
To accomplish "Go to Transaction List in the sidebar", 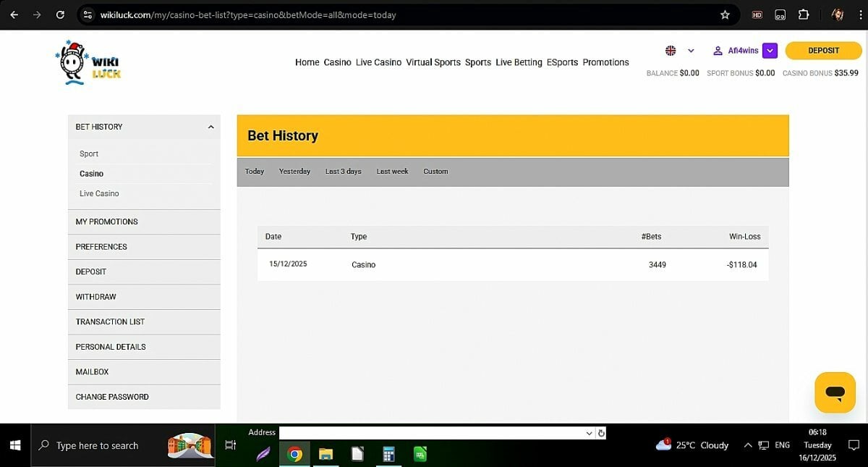I will (x=110, y=321).
